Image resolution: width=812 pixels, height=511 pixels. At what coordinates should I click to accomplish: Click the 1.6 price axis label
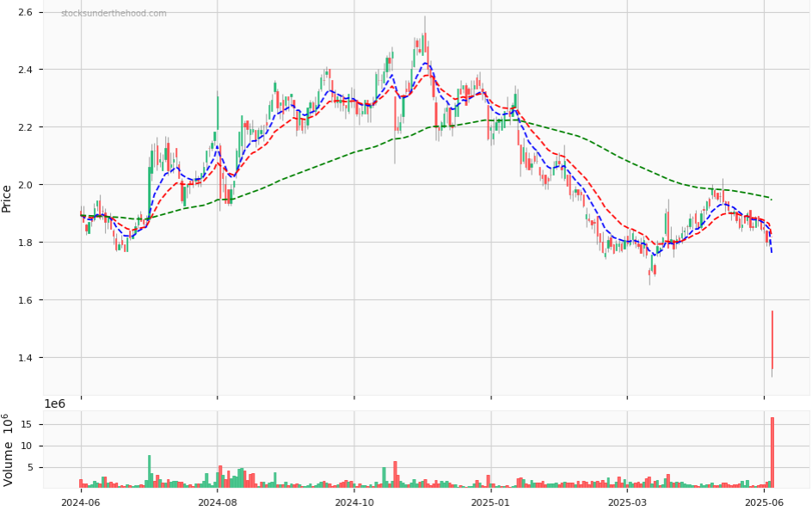tap(25, 300)
